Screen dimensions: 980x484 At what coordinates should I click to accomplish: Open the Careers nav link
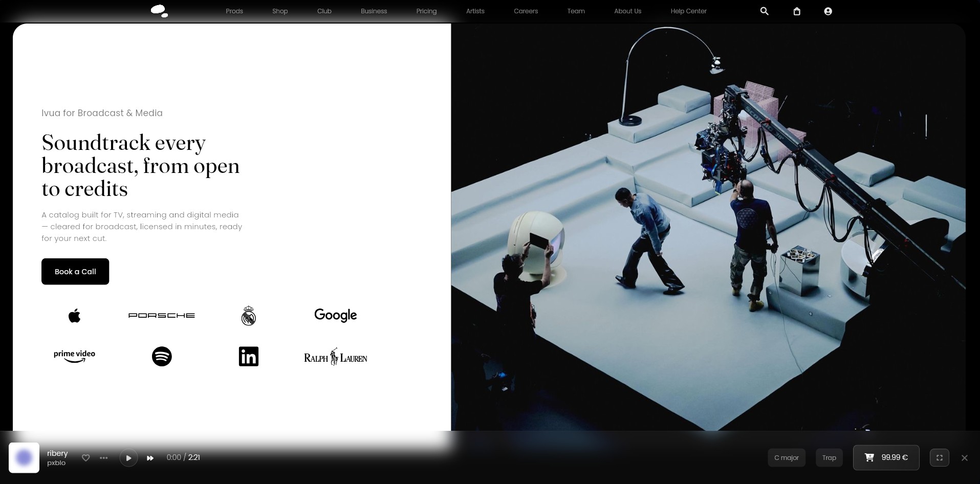pos(526,11)
